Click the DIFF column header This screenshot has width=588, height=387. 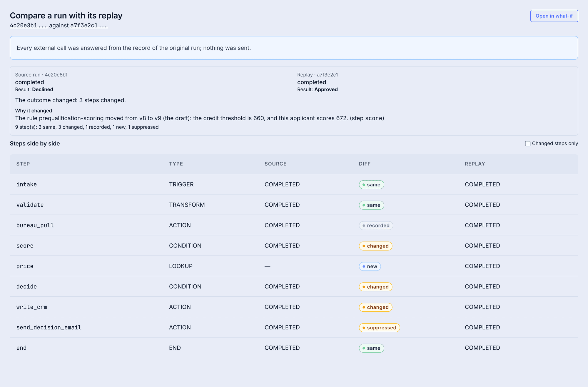point(365,164)
